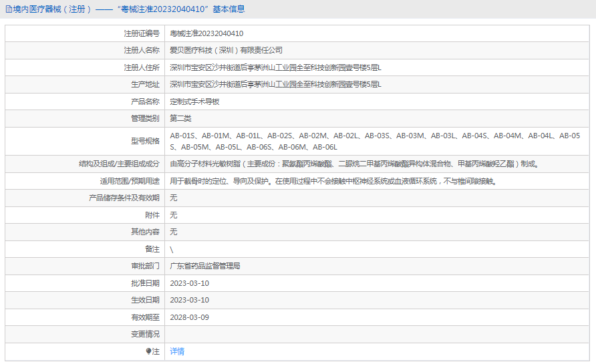
Task: Click the 结构及组成/主要组成成分 label
Action: pos(119,164)
